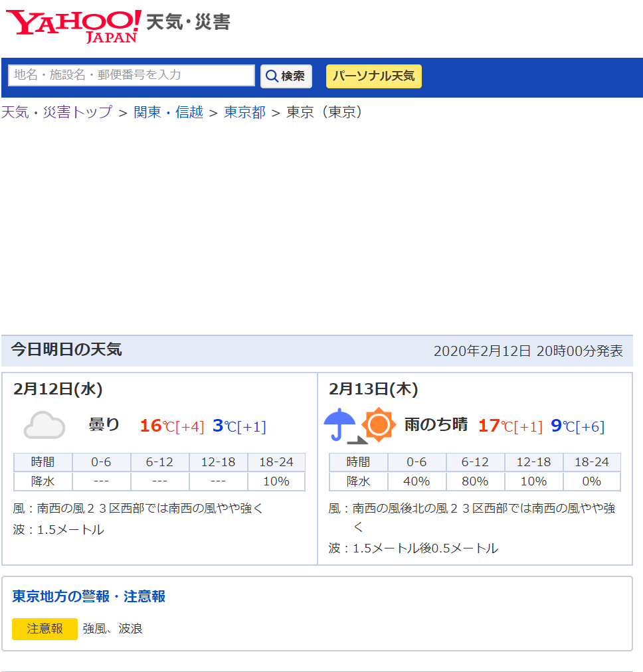This screenshot has width=643, height=672.
Task: Click the Yahoo! Japan logo
Action: coord(73,27)
